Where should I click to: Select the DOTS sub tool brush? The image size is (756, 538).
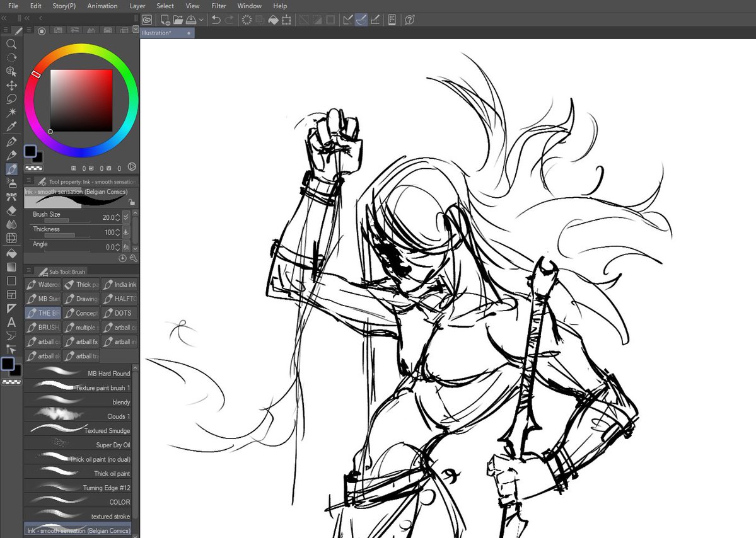[120, 313]
